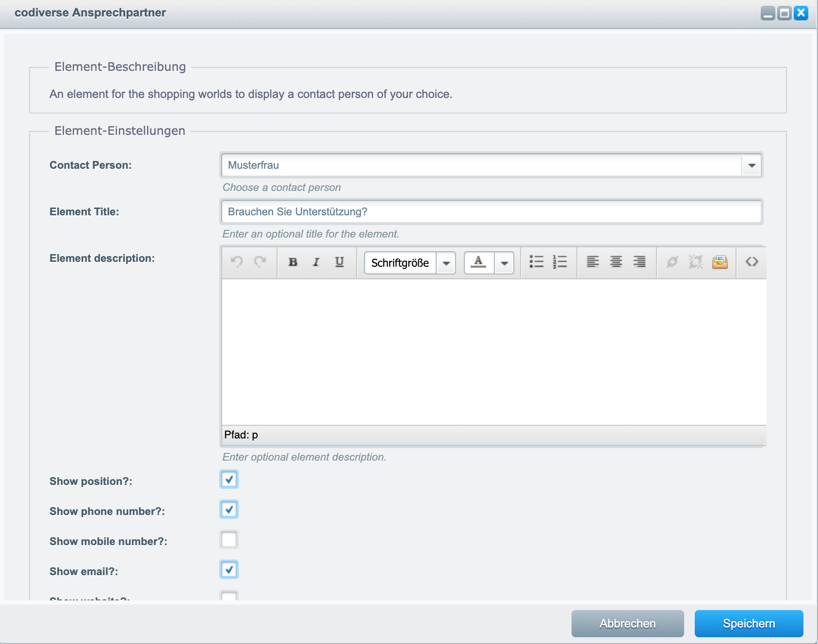Click the Contact Person field showing Musterfrau
The height and width of the screenshot is (644, 818).
(482, 165)
